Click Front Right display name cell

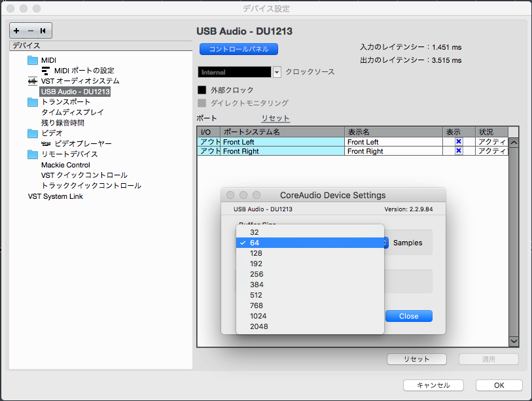[393, 151]
